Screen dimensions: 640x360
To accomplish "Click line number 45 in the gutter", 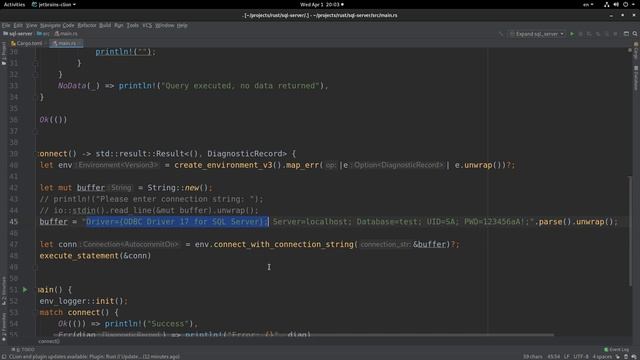I will 14,222.
